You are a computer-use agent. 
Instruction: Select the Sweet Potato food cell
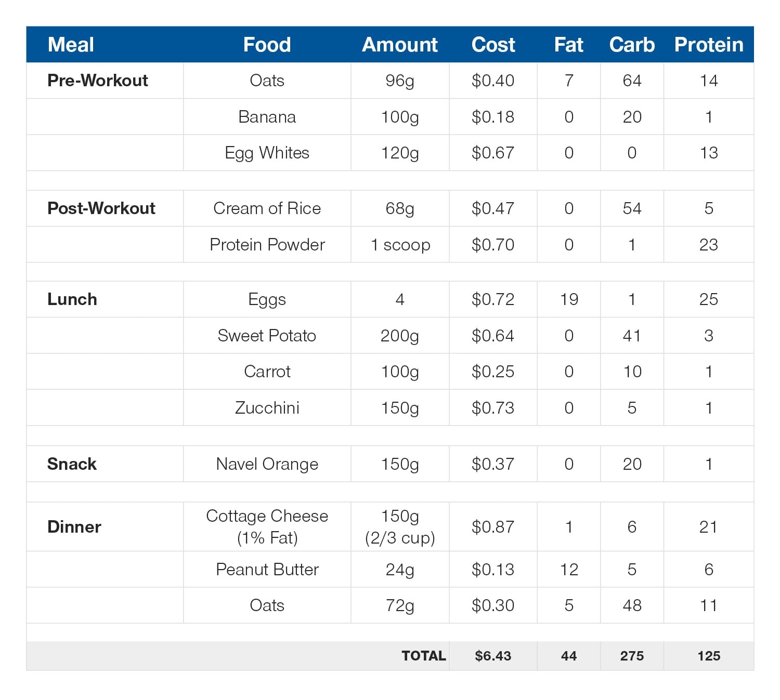tap(267, 336)
